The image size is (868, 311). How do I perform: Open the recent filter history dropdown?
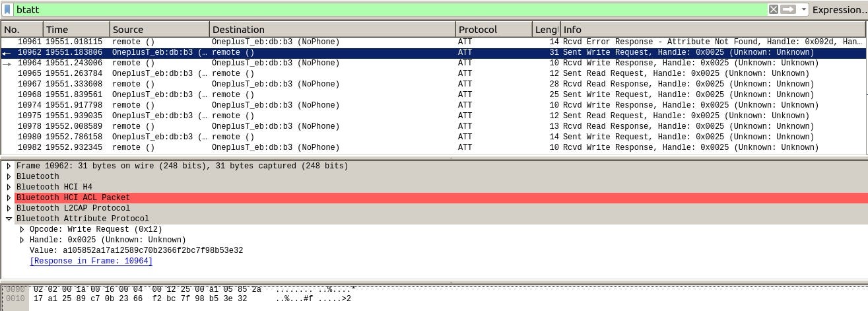coord(803,9)
